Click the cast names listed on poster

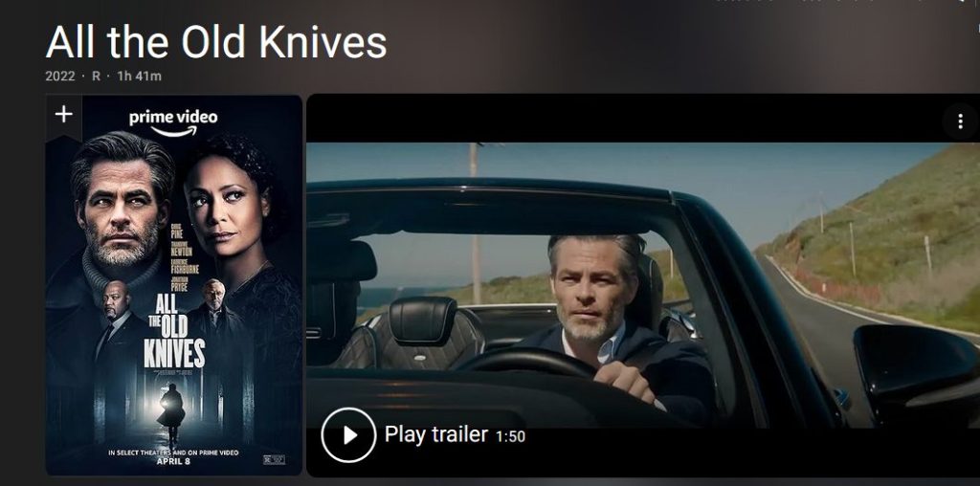coord(185,255)
